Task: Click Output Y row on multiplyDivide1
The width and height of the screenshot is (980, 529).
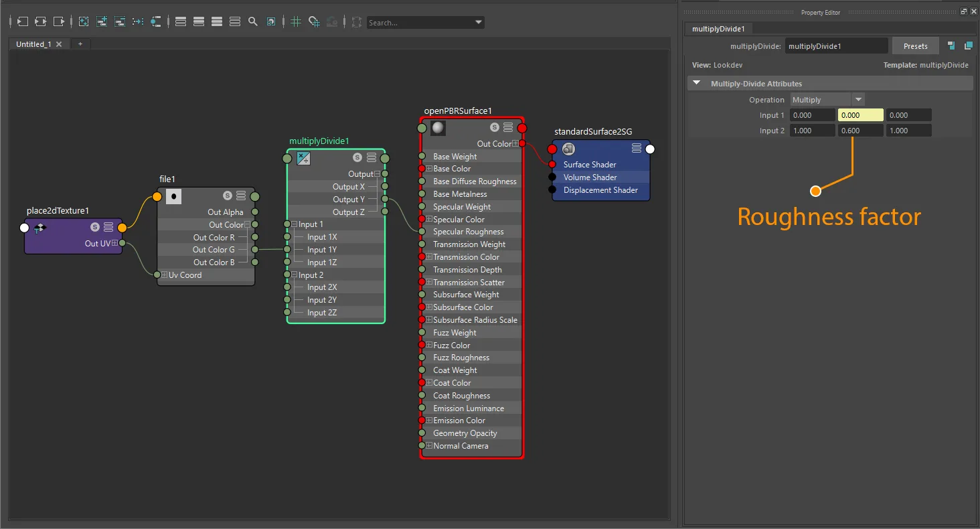Action: point(336,200)
